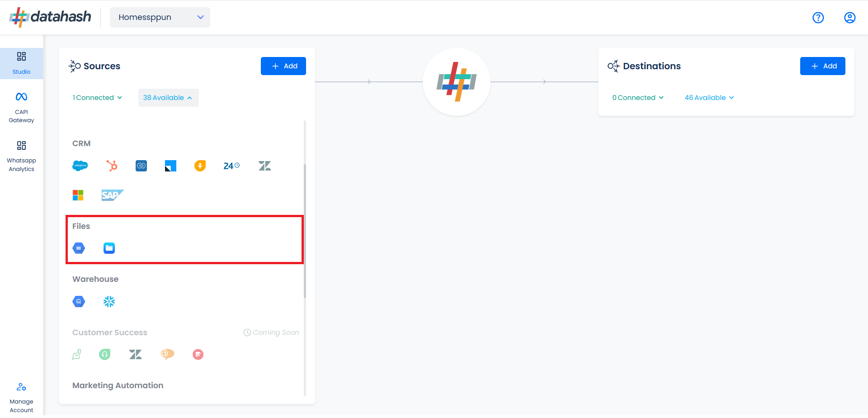This screenshot has width=868, height=418.
Task: Select the Zendesk source under CRM
Action: coord(264,166)
